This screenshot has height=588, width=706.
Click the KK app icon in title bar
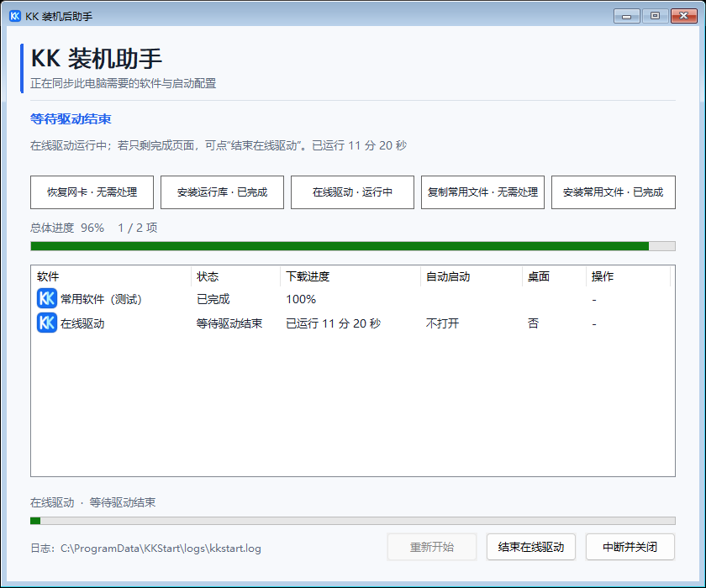click(x=15, y=16)
